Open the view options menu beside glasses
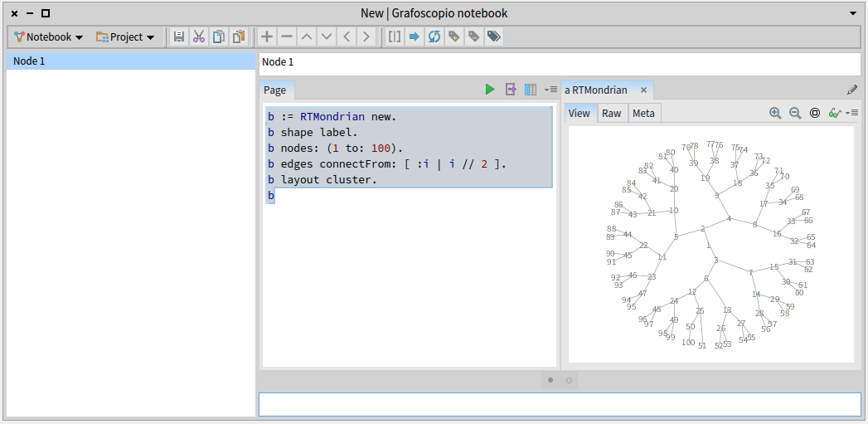The height and width of the screenshot is (424, 868). click(x=851, y=113)
